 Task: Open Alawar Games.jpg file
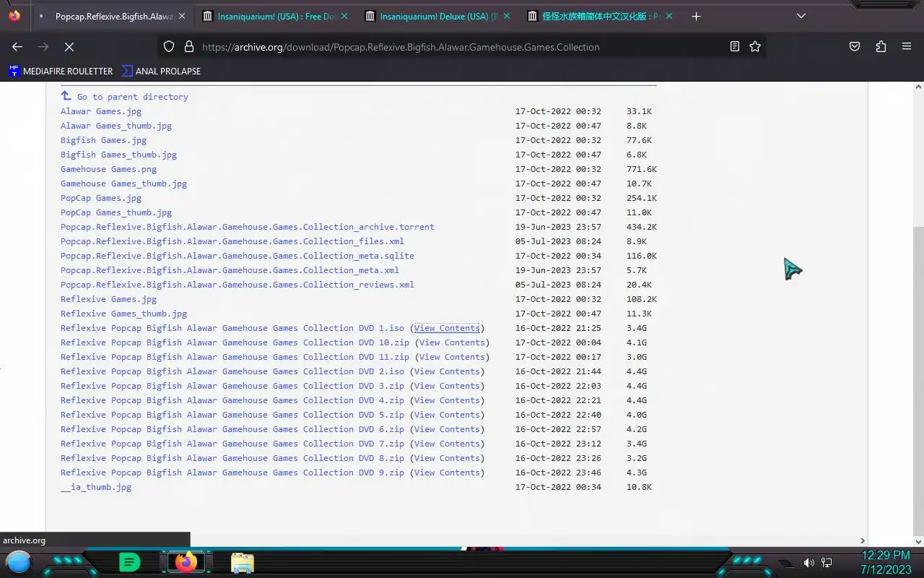pos(101,111)
